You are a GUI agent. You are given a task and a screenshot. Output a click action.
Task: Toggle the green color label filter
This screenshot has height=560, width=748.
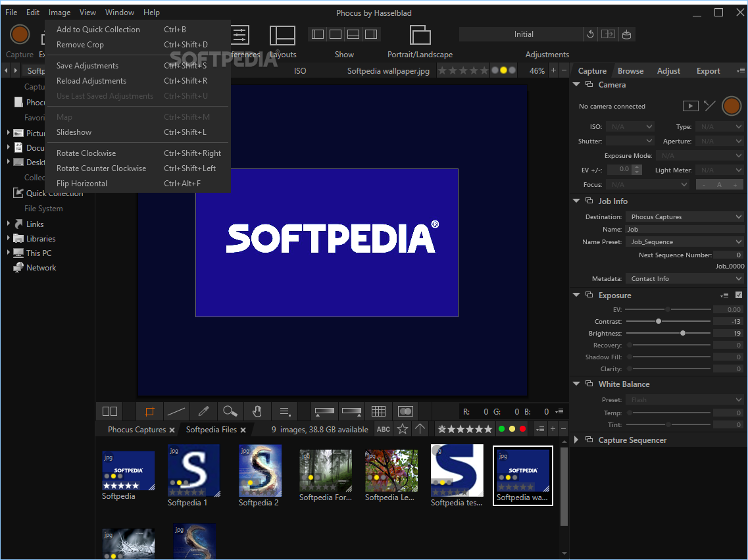click(x=501, y=429)
